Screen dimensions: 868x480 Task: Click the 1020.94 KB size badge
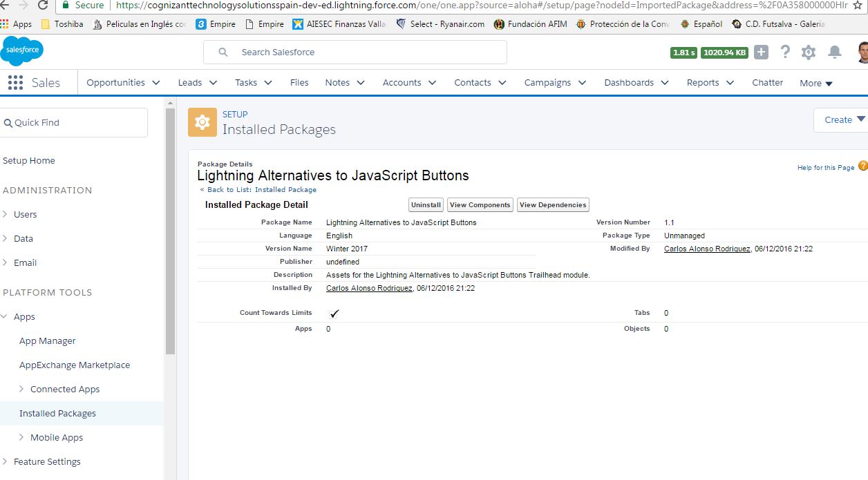724,52
